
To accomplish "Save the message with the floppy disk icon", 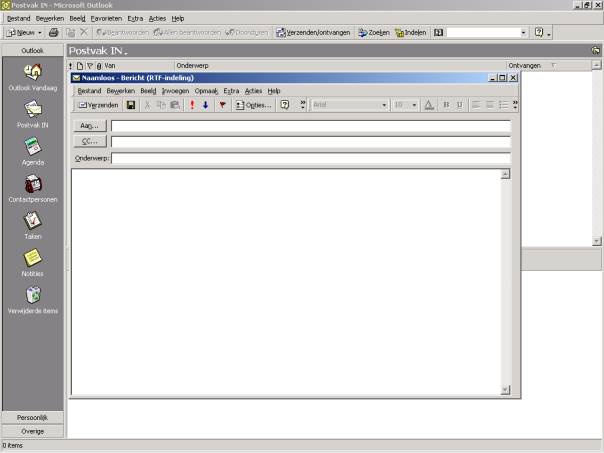I will pyautogui.click(x=131, y=105).
